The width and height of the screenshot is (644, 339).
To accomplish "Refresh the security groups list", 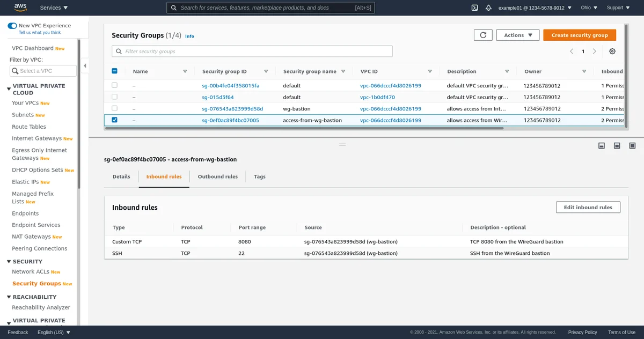I will [x=483, y=35].
